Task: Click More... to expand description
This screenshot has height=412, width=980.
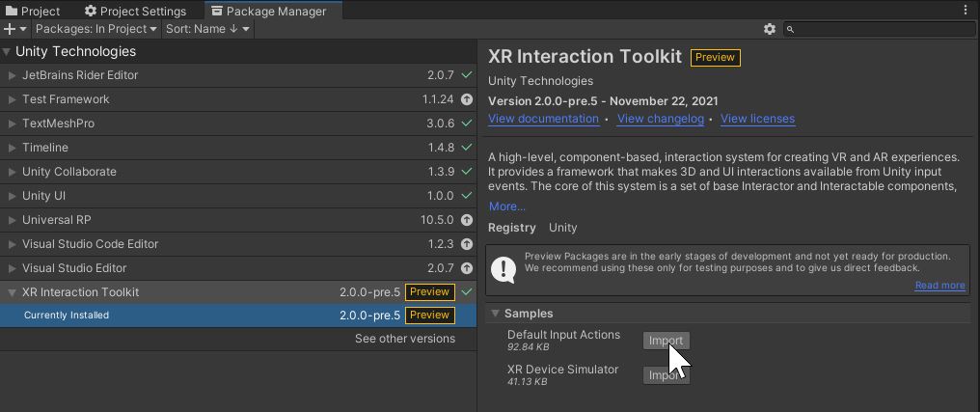Action: point(506,206)
